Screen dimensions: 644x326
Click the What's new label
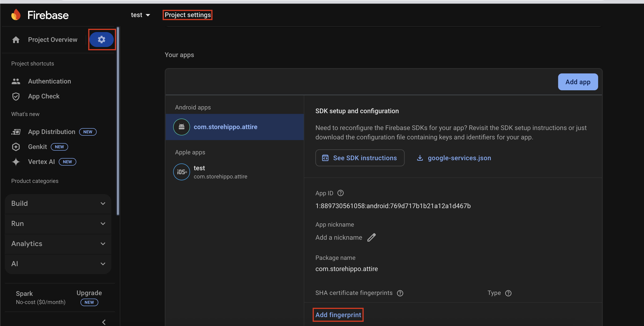tap(25, 114)
